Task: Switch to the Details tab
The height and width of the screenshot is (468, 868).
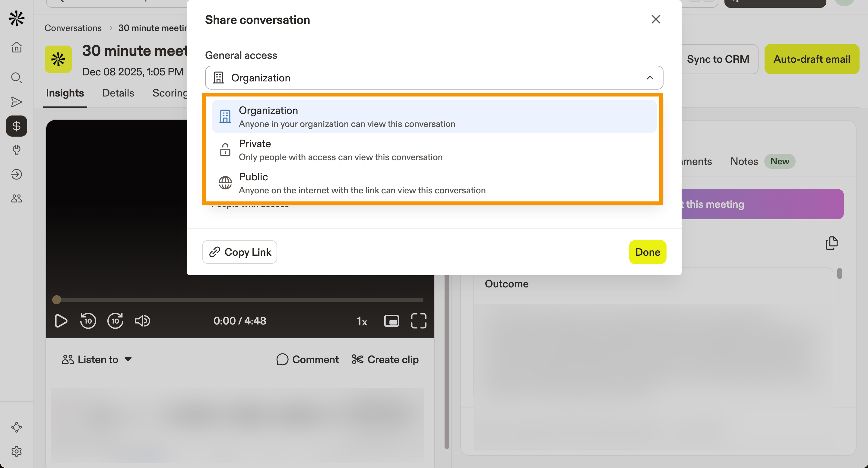Action: (118, 93)
